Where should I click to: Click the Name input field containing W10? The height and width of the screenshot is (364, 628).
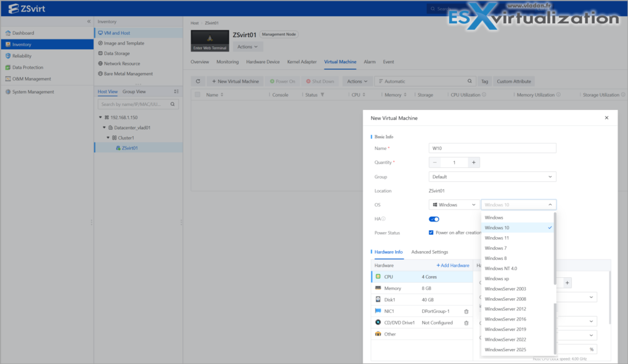tap(493, 148)
